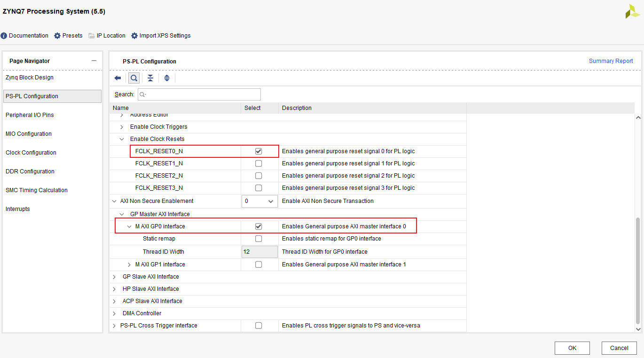The width and height of the screenshot is (644, 358).
Task: Enable the FCLK_RESET1_N checkbox
Action: tap(259, 163)
